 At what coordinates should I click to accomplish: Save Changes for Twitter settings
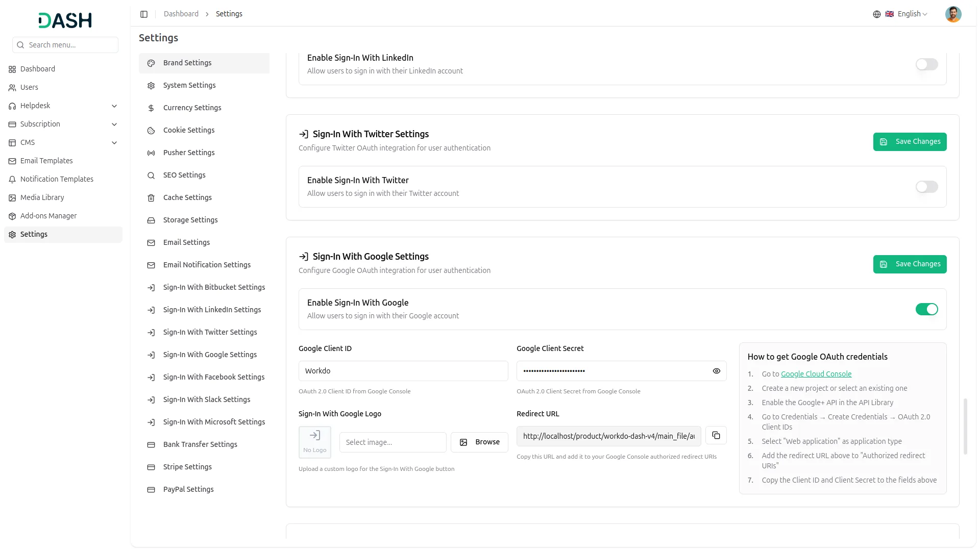[x=910, y=142]
